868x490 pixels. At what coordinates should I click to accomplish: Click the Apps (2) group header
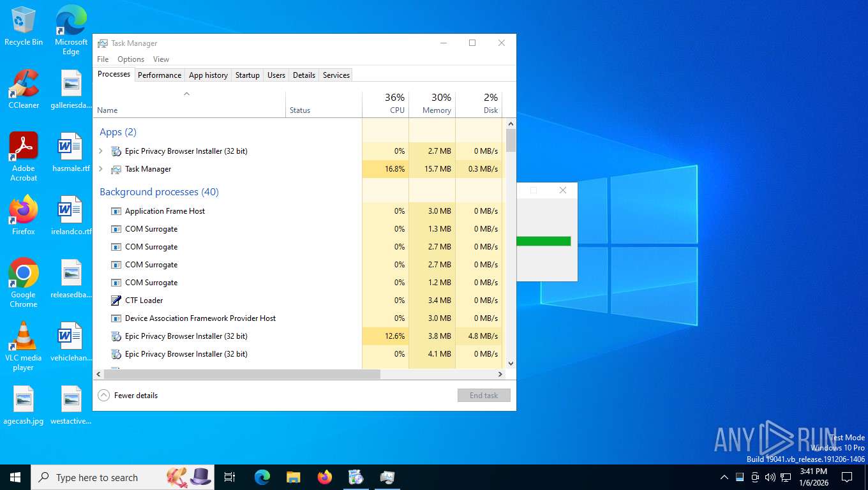pyautogui.click(x=118, y=132)
